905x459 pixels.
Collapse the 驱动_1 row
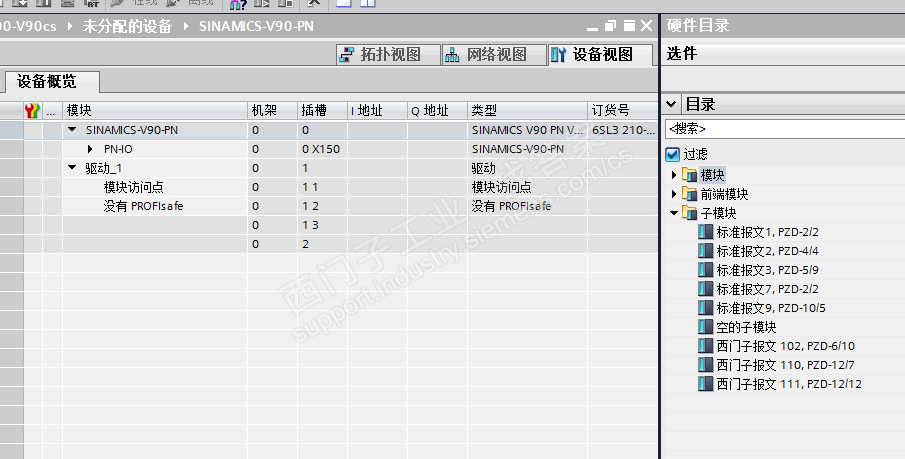point(72,168)
